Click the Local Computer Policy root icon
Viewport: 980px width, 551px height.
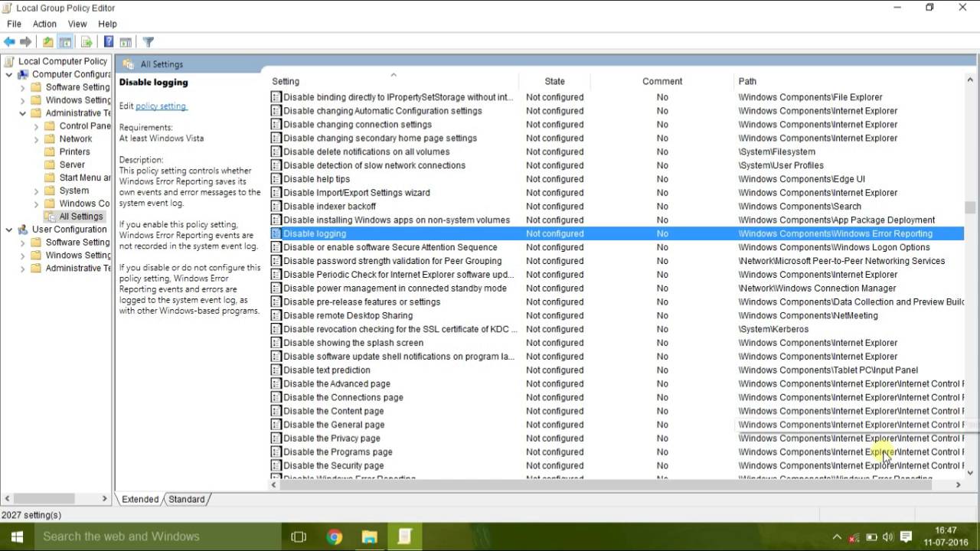pos(9,61)
